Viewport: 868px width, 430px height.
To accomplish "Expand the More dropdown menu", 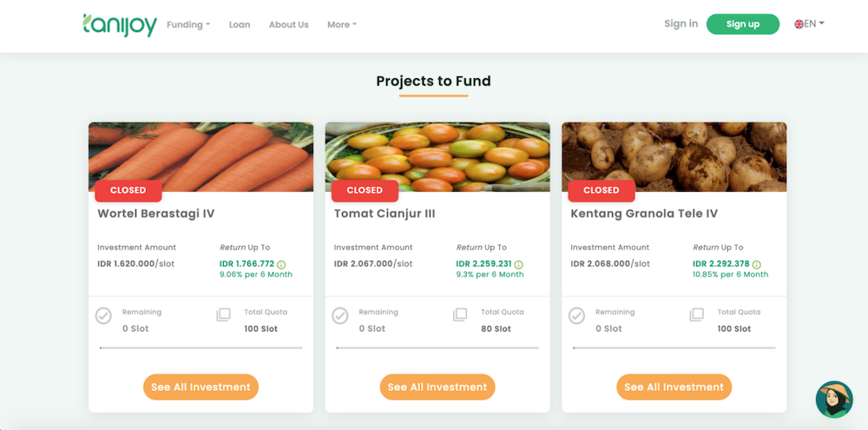I will pyautogui.click(x=342, y=24).
